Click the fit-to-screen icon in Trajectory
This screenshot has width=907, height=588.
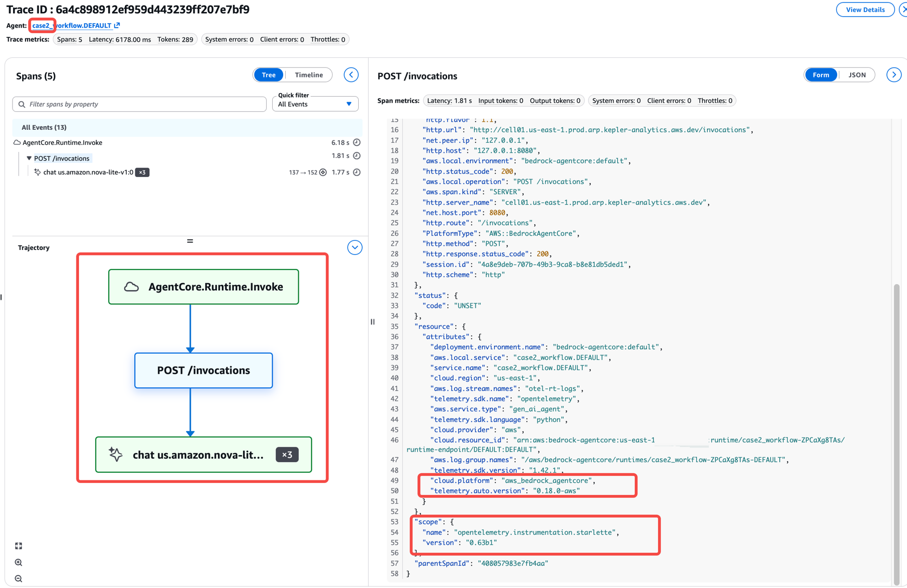19,546
